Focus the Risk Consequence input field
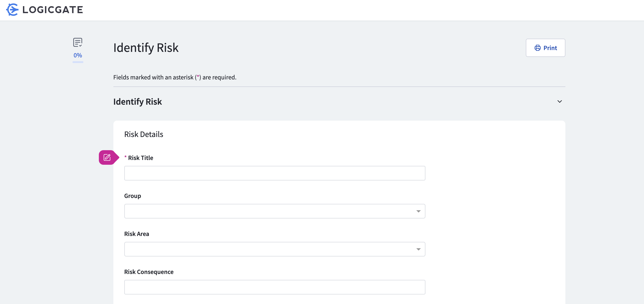This screenshot has height=304, width=644. tap(275, 287)
